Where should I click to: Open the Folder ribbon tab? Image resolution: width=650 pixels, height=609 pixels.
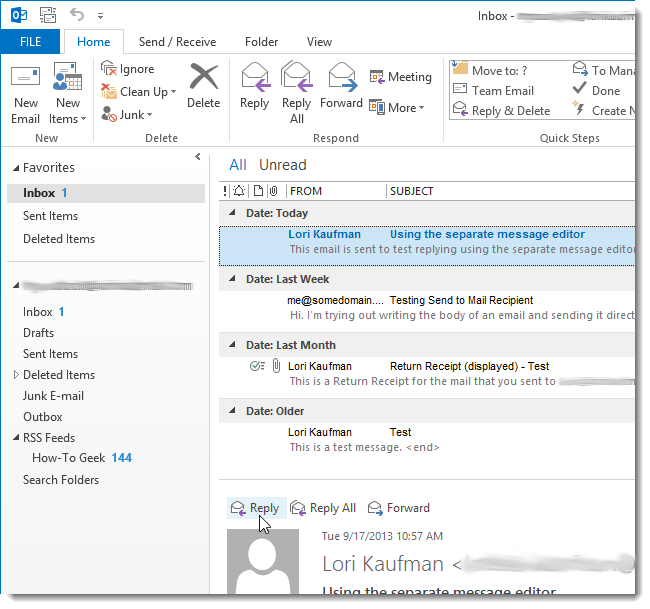(x=261, y=42)
